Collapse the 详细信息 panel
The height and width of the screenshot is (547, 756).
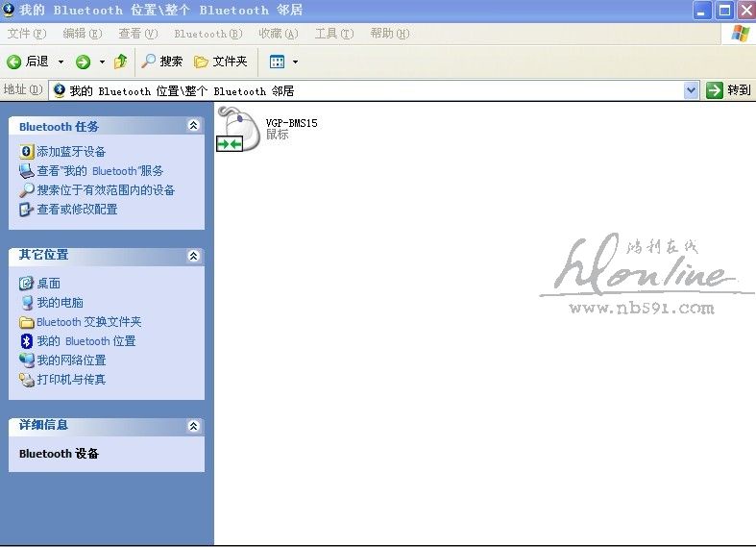(x=193, y=426)
